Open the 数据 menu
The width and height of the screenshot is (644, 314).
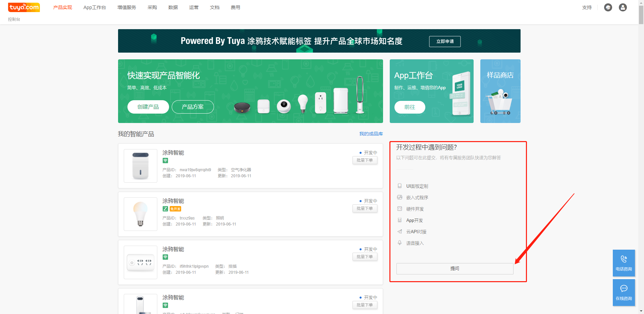(173, 7)
